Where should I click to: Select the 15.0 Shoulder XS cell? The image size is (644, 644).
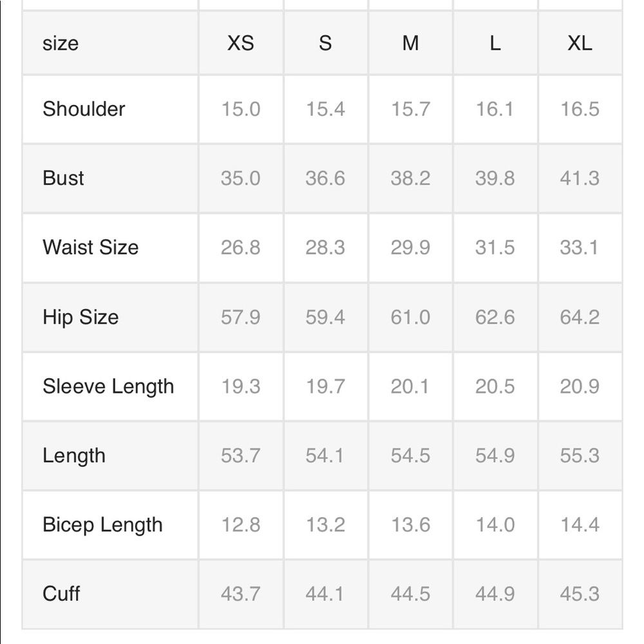click(x=241, y=109)
